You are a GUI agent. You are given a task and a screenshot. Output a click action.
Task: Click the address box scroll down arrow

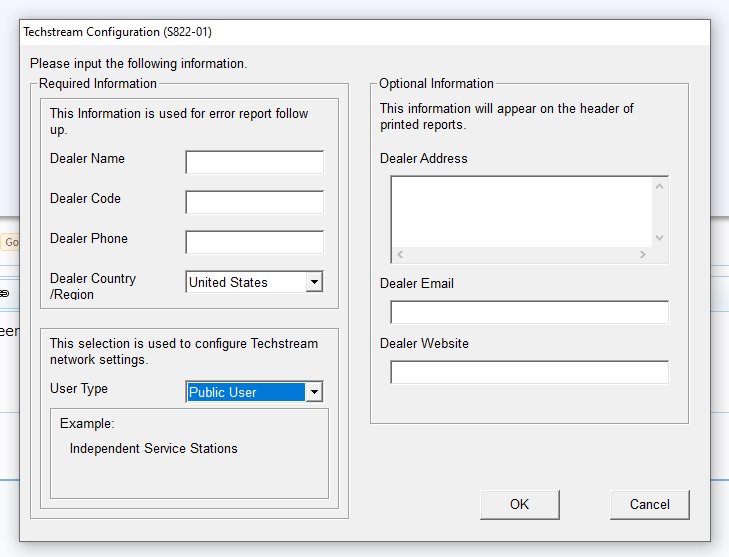click(659, 238)
